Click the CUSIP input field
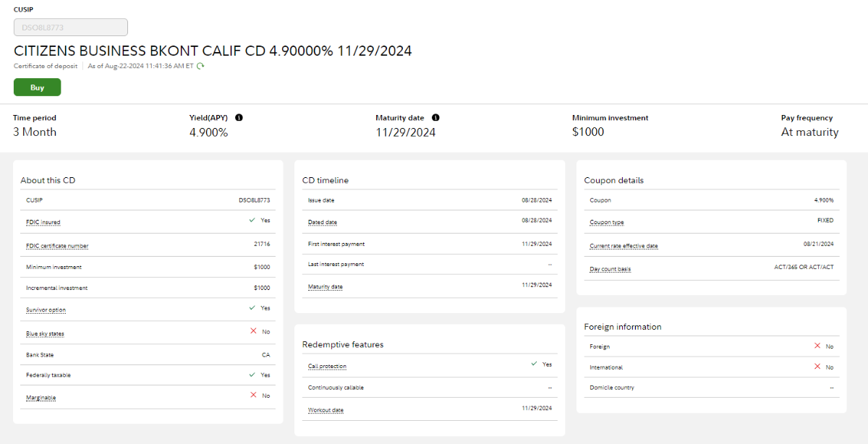The height and width of the screenshot is (444, 868). point(71,27)
